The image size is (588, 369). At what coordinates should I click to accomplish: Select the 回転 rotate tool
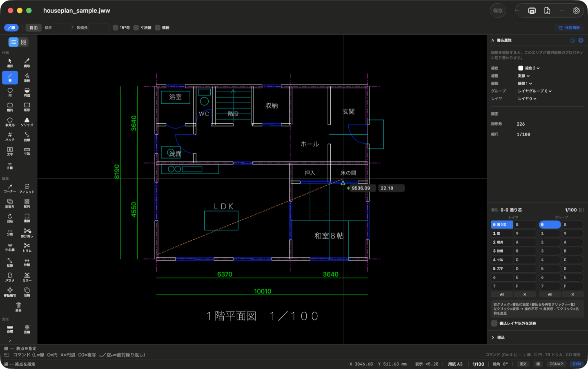click(10, 218)
